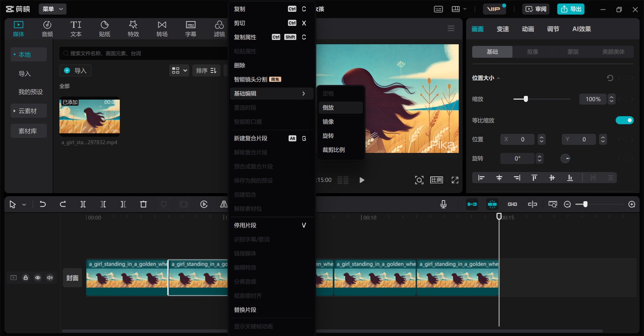Click the video thumbnail a_girl_sta...297832.mp4
This screenshot has height=336, width=644.
coord(90,117)
